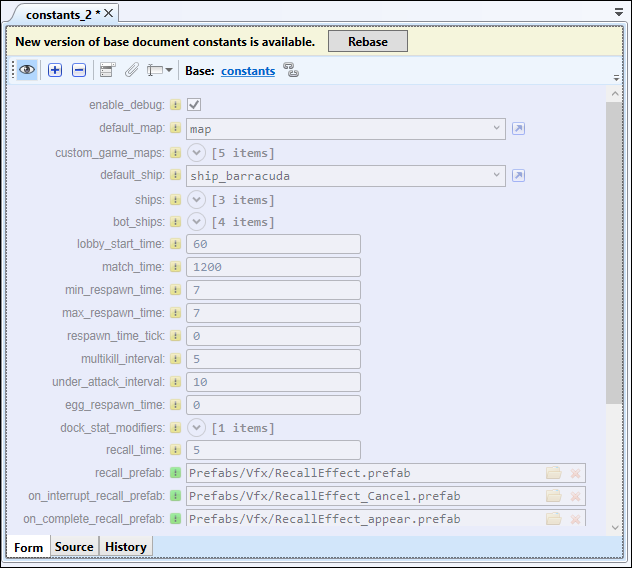Screen dimensions: 632x568
Task: Click the match_time field
Action: (273, 267)
